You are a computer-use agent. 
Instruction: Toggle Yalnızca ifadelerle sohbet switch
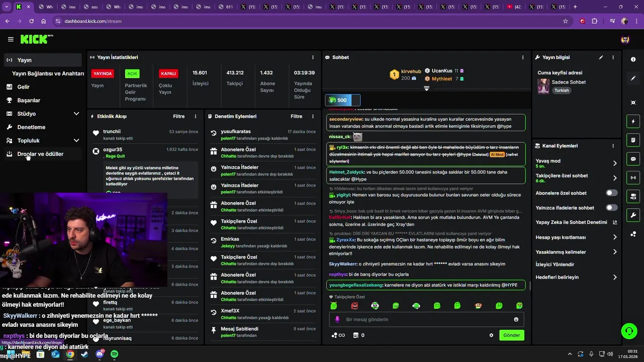pyautogui.click(x=612, y=208)
